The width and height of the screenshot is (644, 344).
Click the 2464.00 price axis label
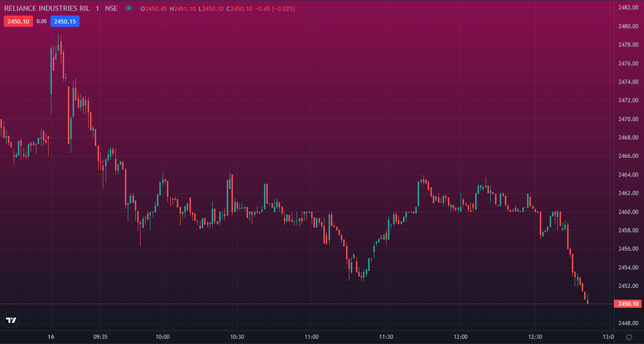pyautogui.click(x=628, y=175)
